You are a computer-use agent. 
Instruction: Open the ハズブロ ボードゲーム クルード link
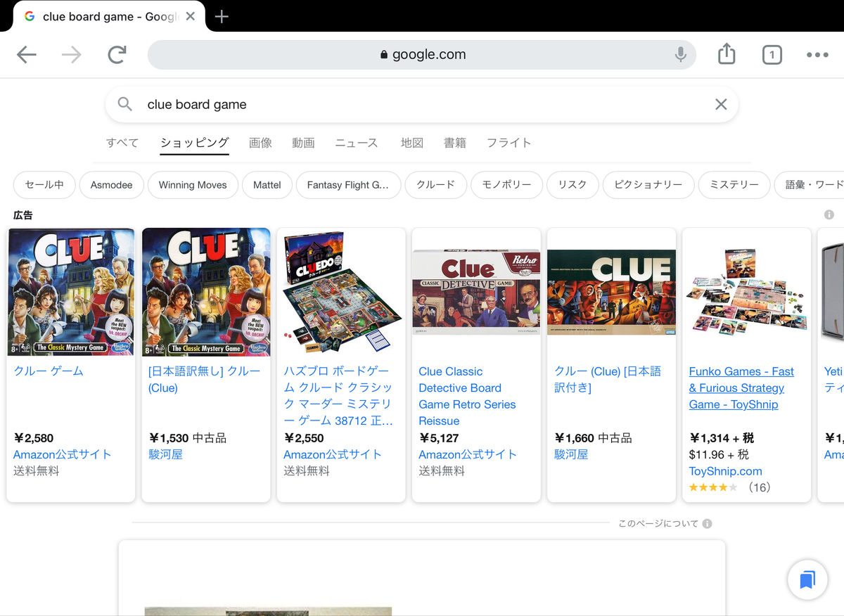338,396
